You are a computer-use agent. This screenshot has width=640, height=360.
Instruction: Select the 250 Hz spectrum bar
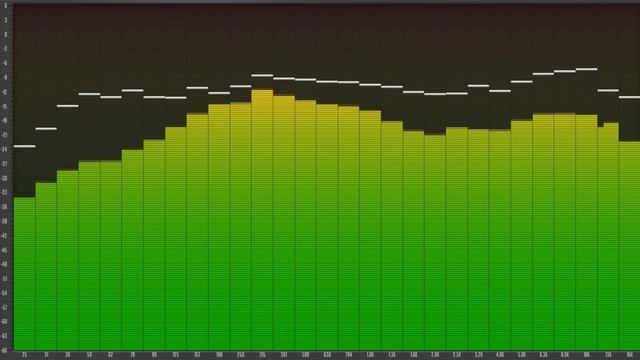(x=241, y=227)
